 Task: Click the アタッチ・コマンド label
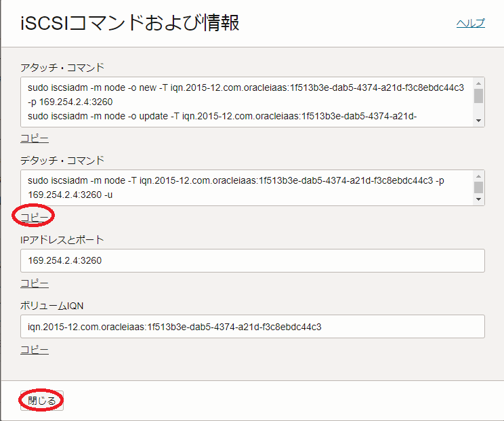click(x=62, y=67)
